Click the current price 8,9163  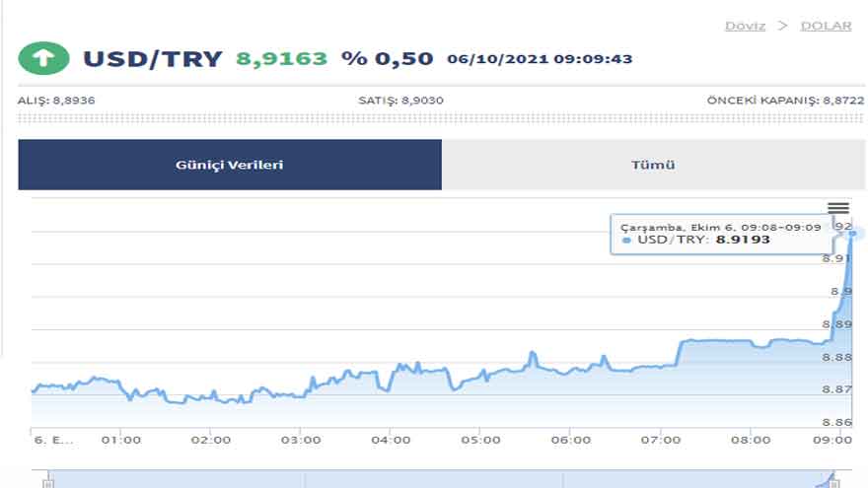tap(282, 58)
